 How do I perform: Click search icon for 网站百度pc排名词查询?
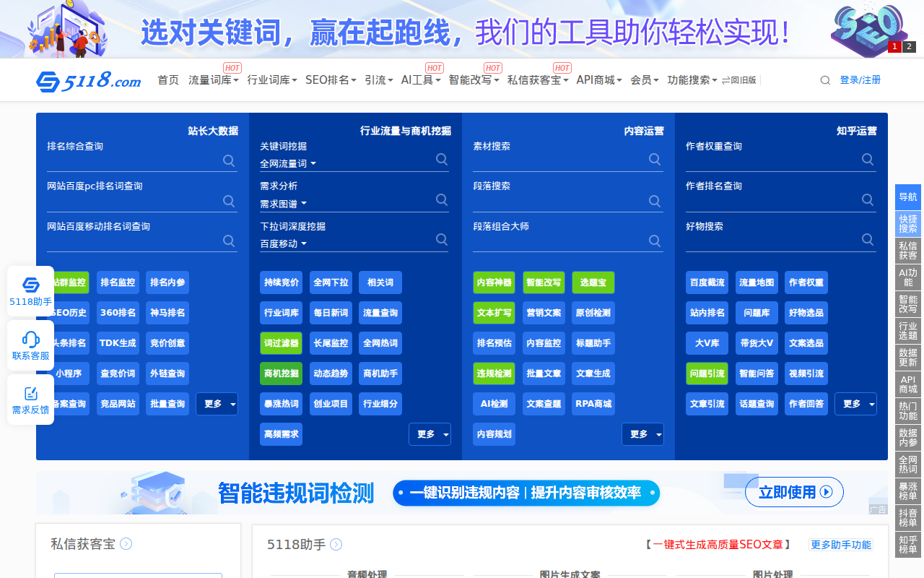click(x=229, y=201)
